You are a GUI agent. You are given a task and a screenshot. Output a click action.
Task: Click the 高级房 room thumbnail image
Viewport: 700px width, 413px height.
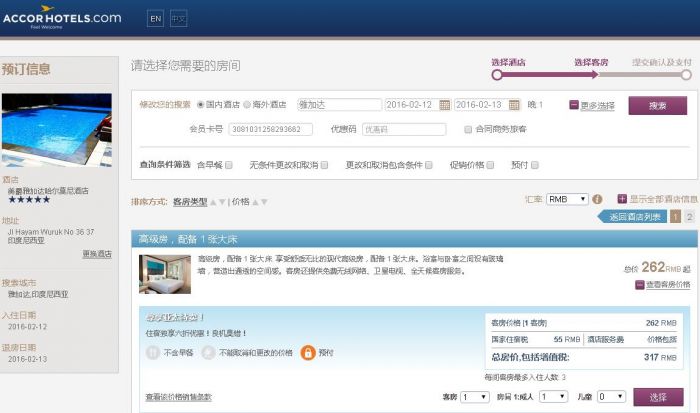click(x=165, y=274)
